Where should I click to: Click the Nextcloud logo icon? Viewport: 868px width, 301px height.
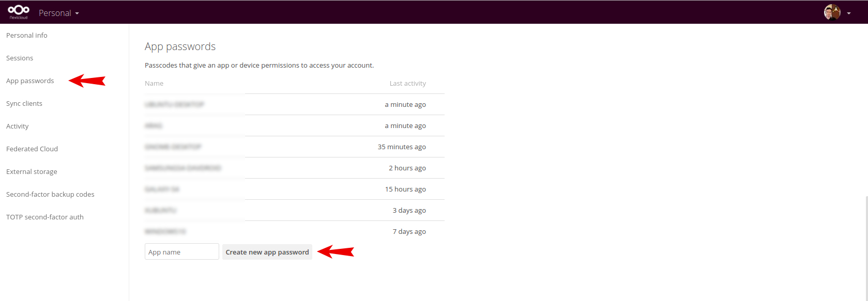(x=19, y=11)
